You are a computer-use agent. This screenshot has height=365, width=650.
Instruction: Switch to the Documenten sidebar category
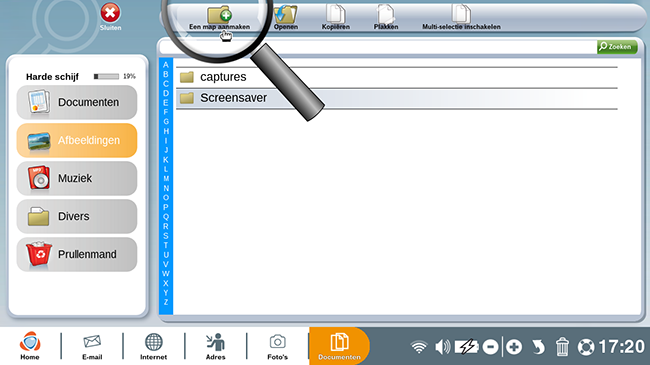[77, 102]
